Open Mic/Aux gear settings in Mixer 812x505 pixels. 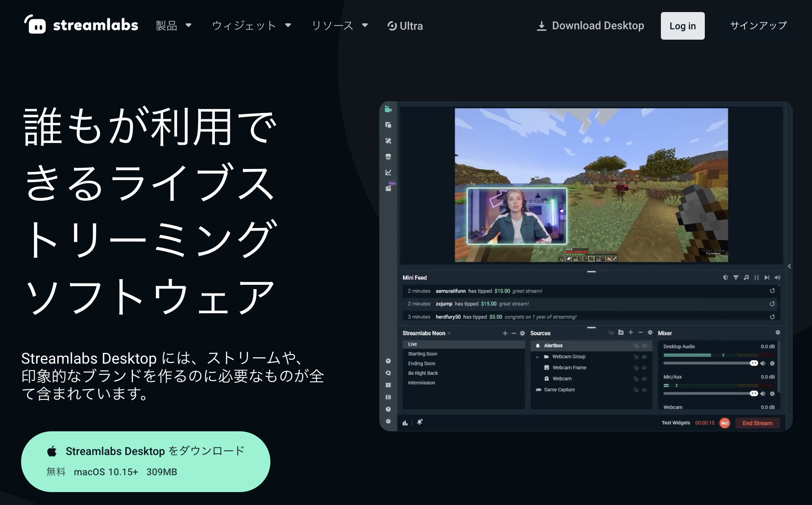pyautogui.click(x=772, y=394)
